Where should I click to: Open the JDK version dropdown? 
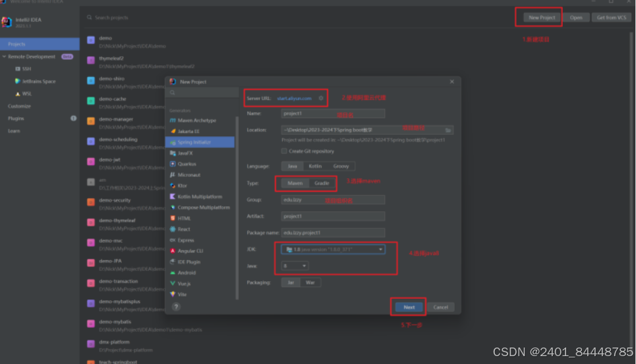click(x=333, y=249)
